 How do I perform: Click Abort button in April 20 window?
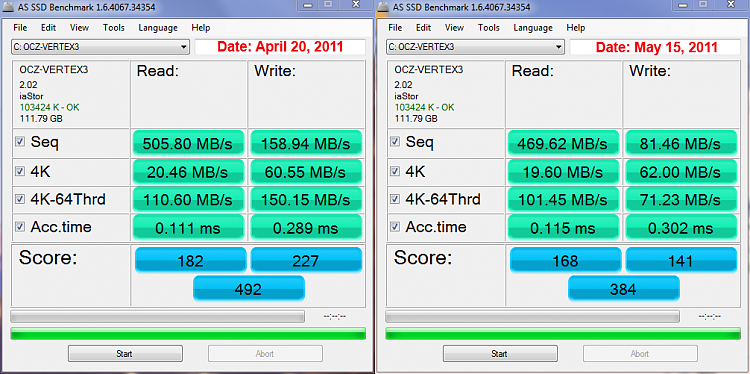coord(265,353)
